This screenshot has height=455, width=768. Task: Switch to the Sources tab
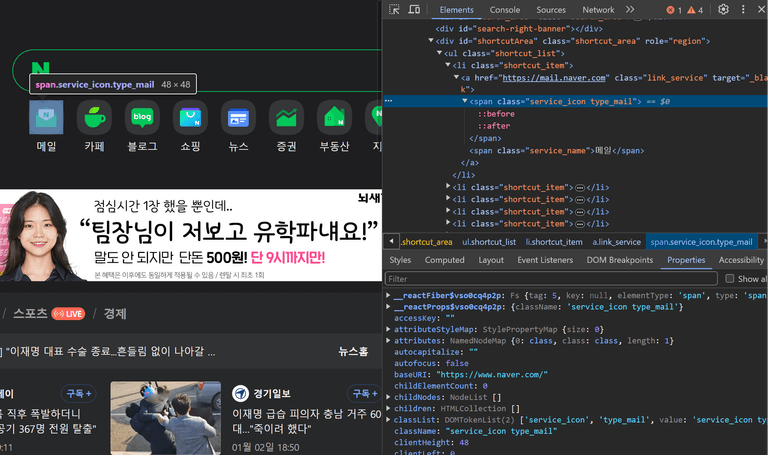(551, 10)
